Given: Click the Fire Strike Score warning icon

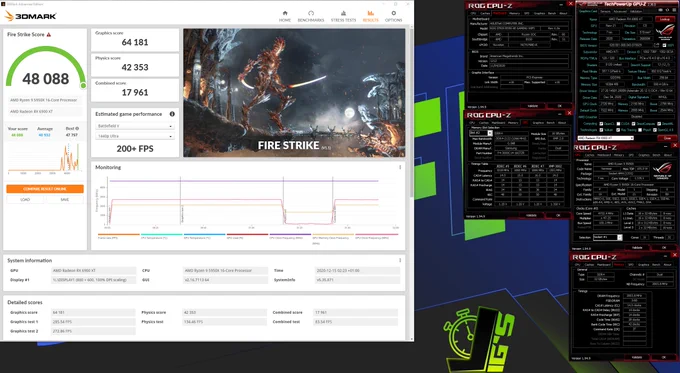Looking at the screenshot, I should [49, 35].
